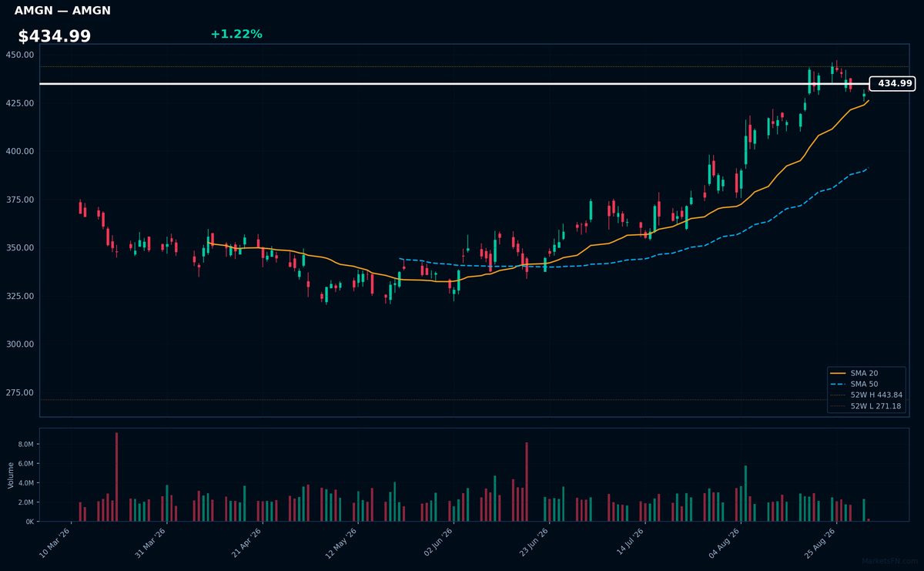Click the 325.00 price axis label
This screenshot has height=571, width=924.
19,296
